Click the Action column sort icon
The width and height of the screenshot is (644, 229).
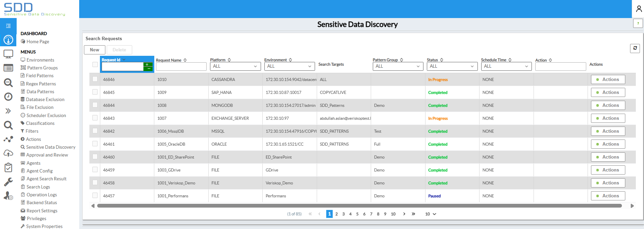point(551,60)
